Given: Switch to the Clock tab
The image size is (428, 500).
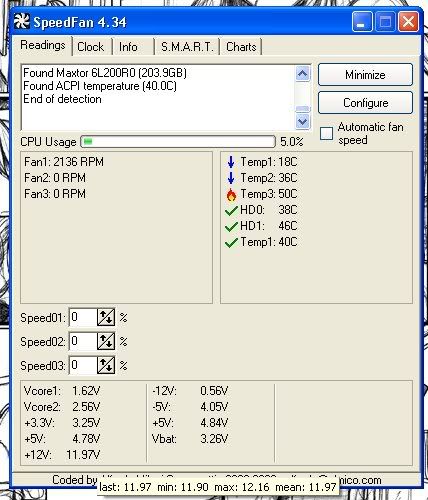Looking at the screenshot, I should (x=91, y=47).
